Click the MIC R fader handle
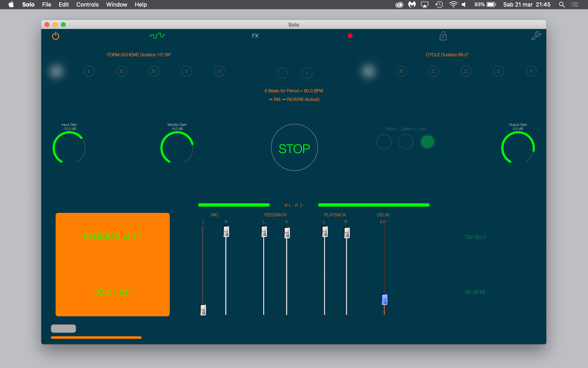This screenshot has width=588, height=368. point(226,231)
